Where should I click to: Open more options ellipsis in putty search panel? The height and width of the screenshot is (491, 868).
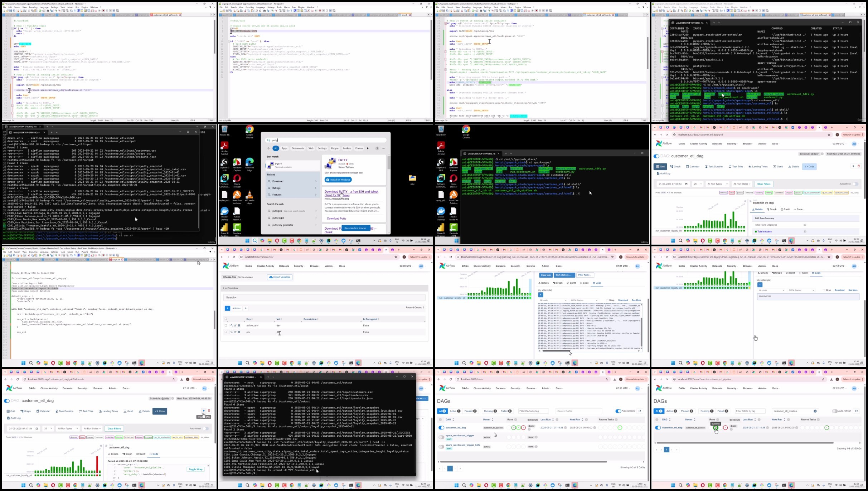pos(384,148)
